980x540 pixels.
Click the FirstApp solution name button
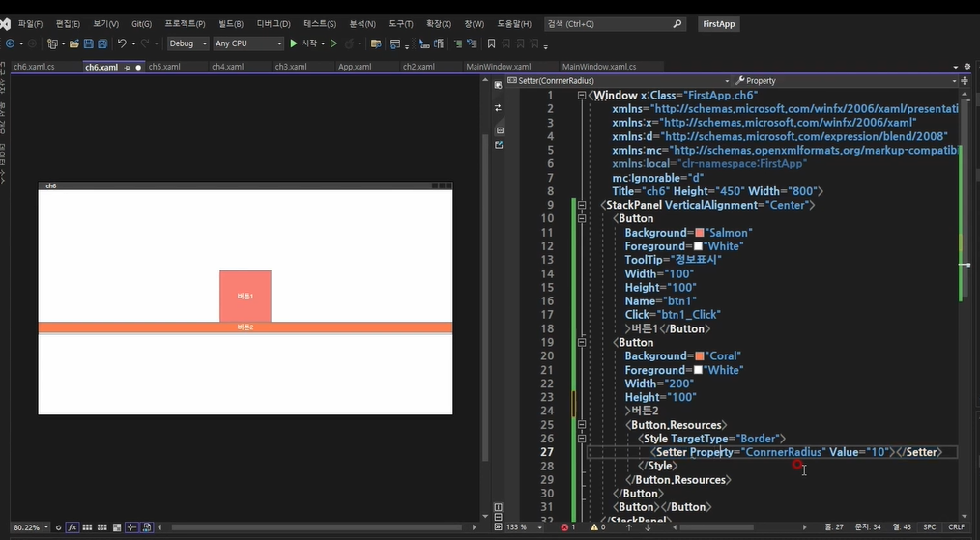(719, 24)
